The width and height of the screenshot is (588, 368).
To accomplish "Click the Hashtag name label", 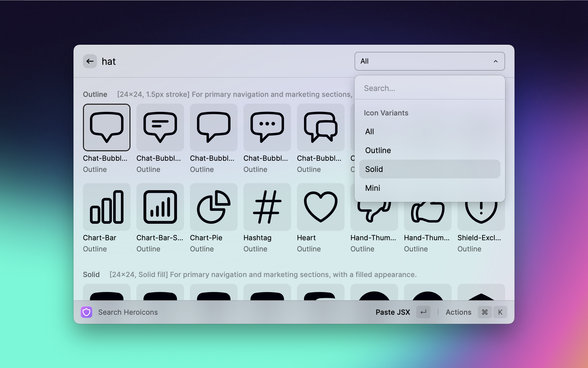I will [x=257, y=238].
